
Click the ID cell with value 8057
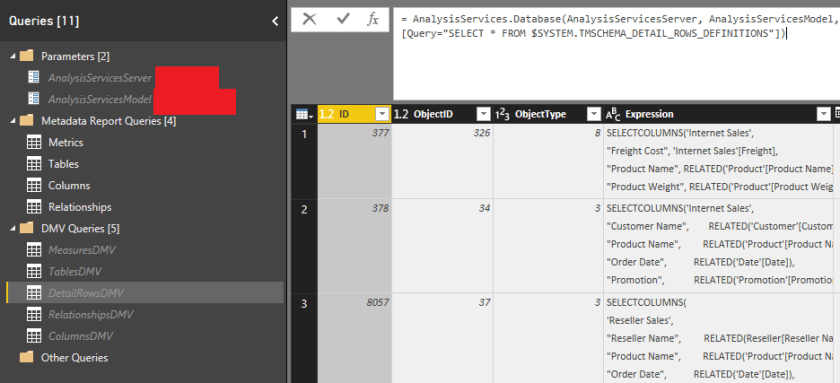354,338
